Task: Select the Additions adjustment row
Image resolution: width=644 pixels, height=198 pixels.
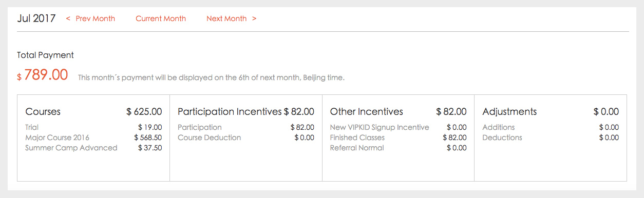Action: (551, 127)
